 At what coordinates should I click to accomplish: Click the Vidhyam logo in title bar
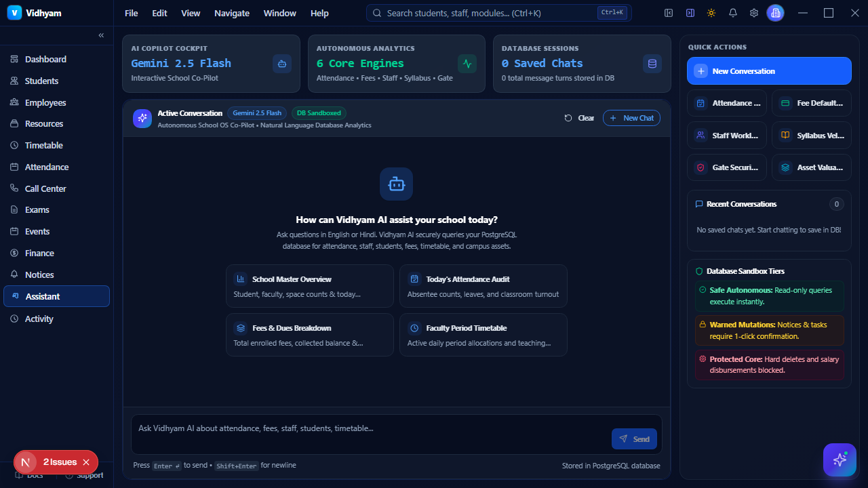click(14, 13)
